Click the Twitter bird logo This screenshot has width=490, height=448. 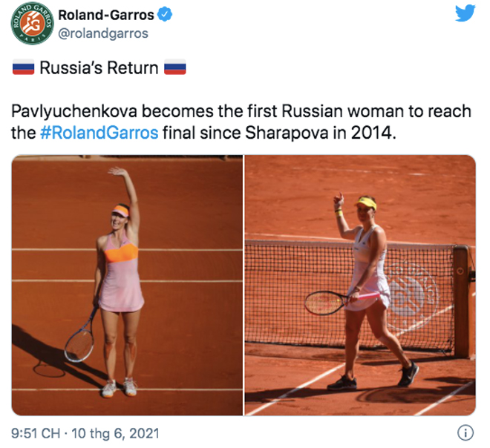pos(465,13)
